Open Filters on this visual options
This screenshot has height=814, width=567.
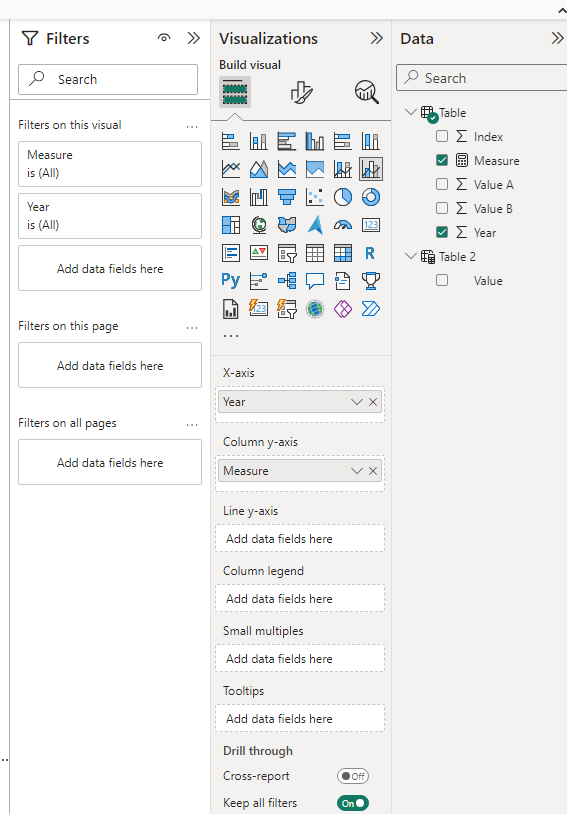(192, 127)
